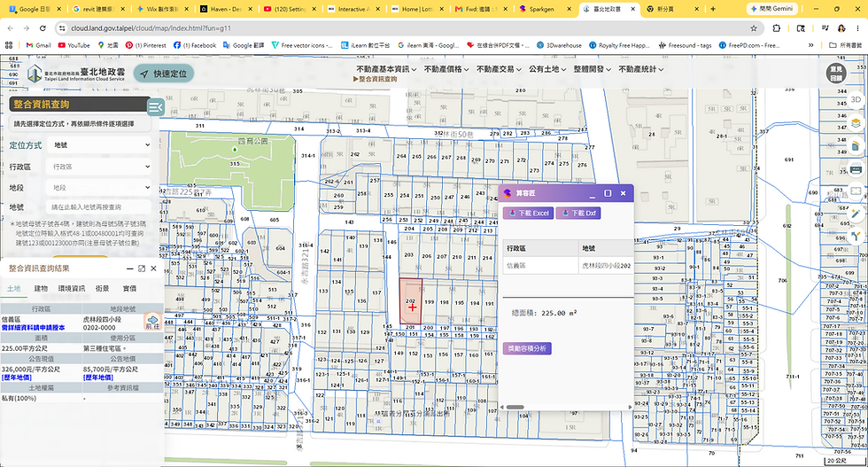Click the printer icon on right toolbar

[856, 169]
